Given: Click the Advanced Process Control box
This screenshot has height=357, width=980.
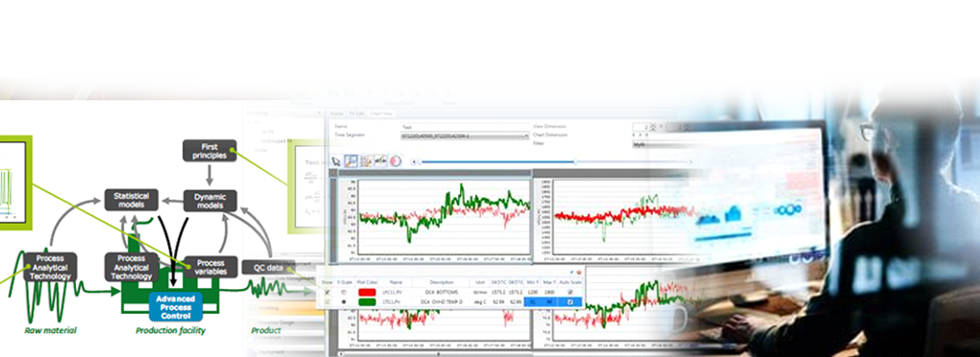Looking at the screenshot, I should tap(176, 305).
